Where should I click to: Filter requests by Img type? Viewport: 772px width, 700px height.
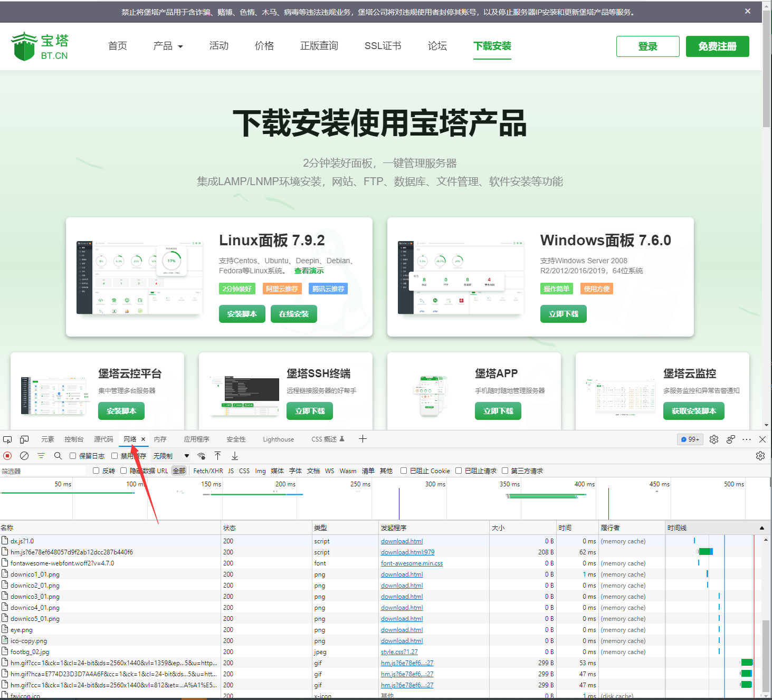[x=260, y=471]
